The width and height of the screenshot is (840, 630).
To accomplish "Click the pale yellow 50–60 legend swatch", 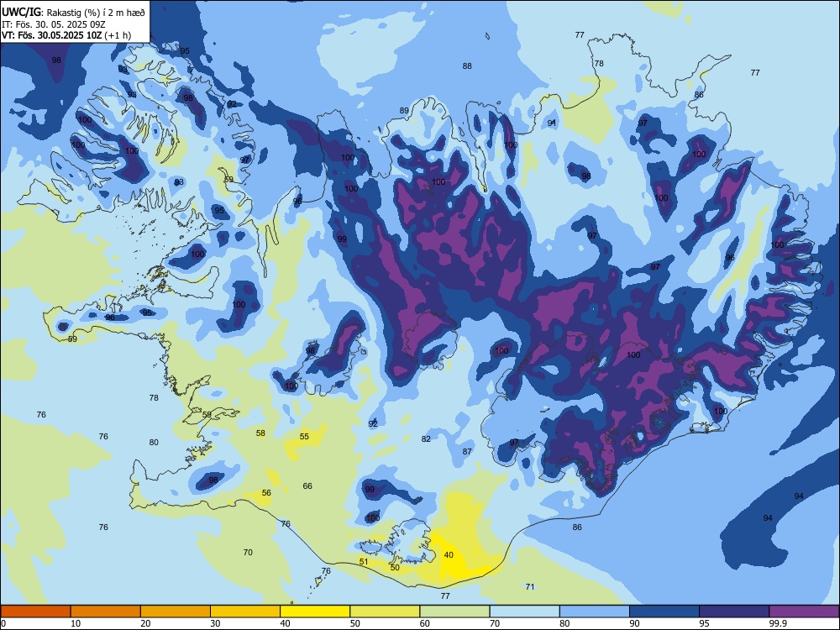I will 385,612.
